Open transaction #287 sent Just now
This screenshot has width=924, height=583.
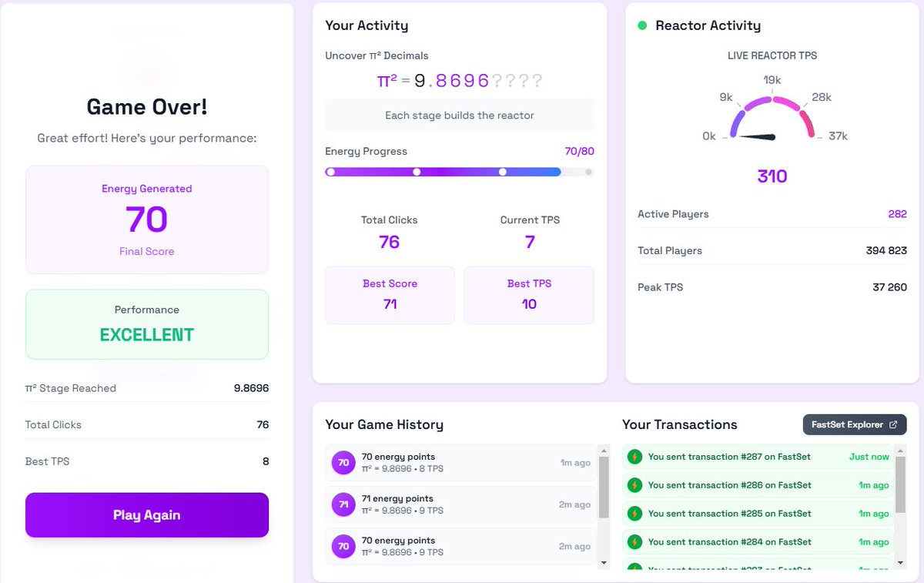758,457
